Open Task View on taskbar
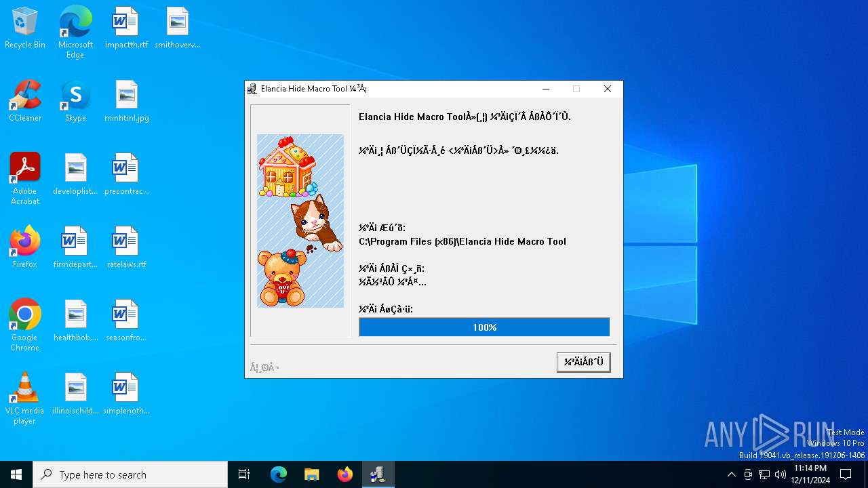 pos(244,474)
